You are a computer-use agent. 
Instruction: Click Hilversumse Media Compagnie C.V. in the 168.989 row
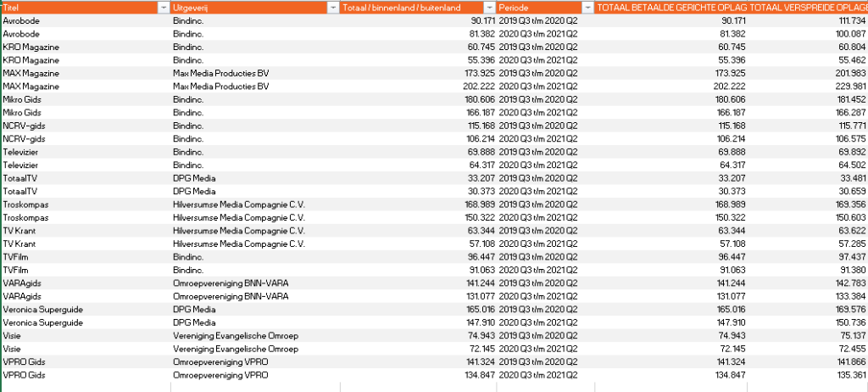[x=239, y=204]
